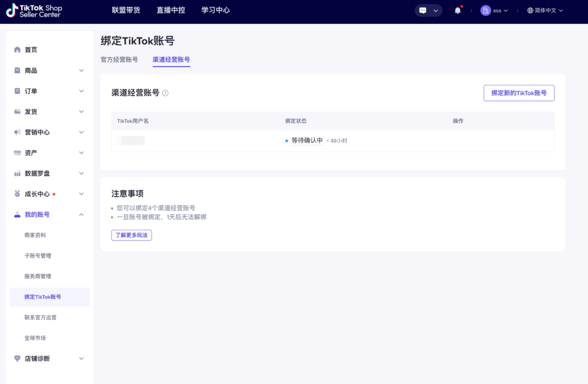
Task: Click the 营销中心 marketing center icon
Action: click(x=17, y=132)
